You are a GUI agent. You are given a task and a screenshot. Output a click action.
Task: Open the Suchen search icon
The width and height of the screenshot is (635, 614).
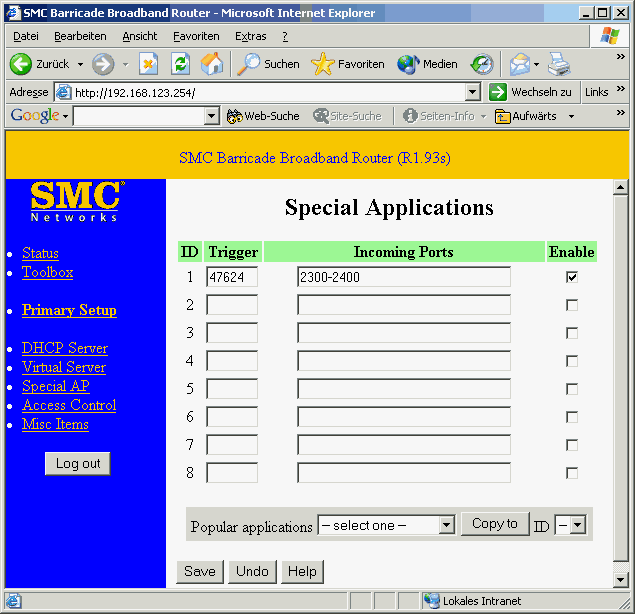point(249,64)
